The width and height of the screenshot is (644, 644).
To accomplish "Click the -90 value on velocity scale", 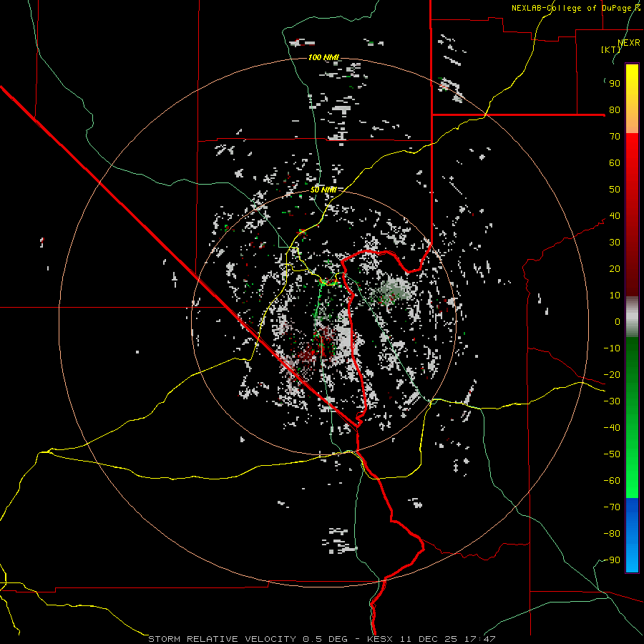I will (612, 560).
